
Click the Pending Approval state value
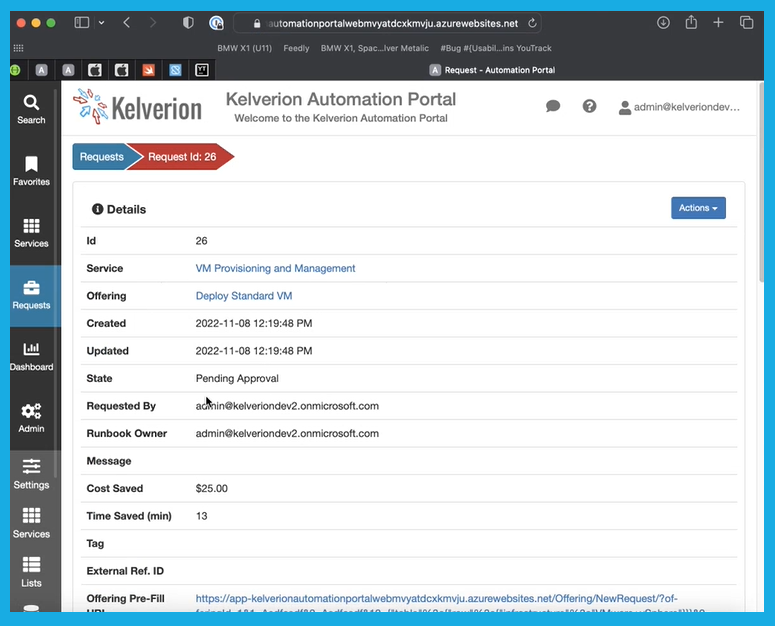tap(237, 378)
